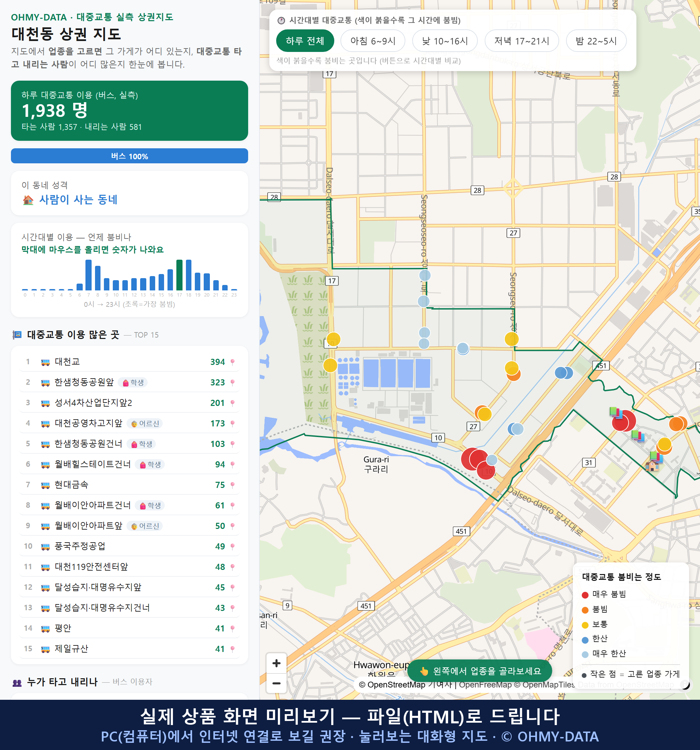
Task: Select the 밤 22~5시 time filter
Action: pyautogui.click(x=596, y=41)
